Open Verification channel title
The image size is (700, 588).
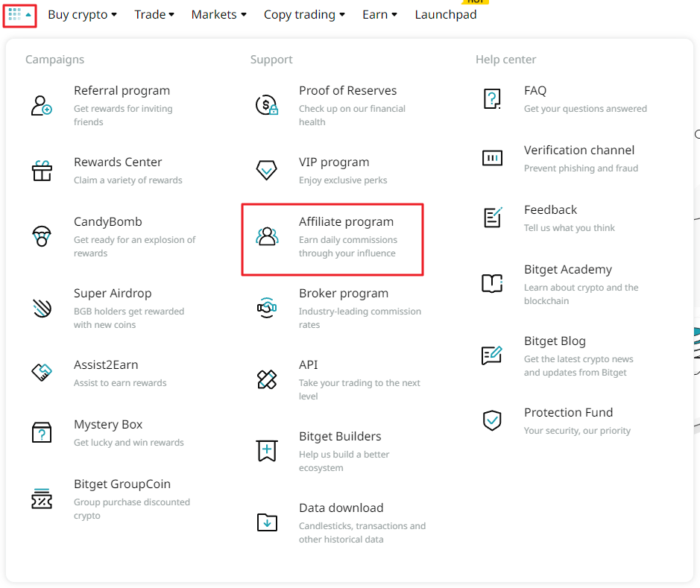point(579,150)
